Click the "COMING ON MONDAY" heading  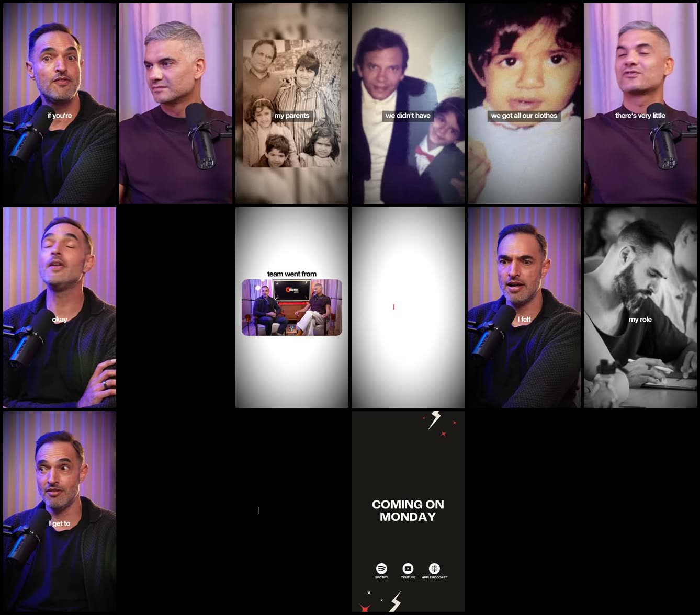pos(408,510)
